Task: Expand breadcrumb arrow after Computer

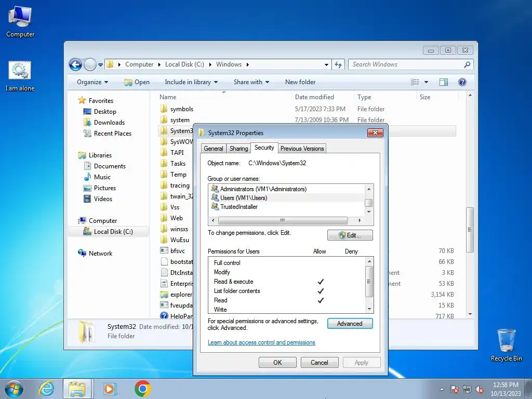Action: click(x=159, y=64)
